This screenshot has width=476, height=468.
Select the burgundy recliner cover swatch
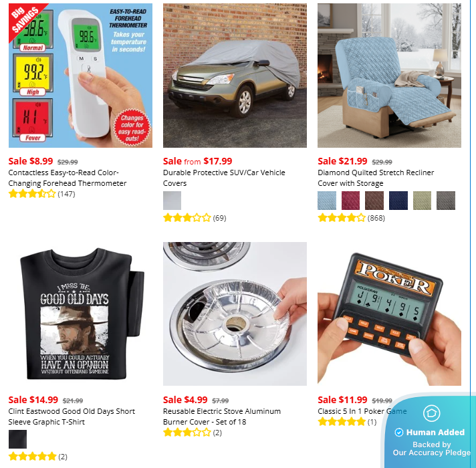click(x=350, y=201)
